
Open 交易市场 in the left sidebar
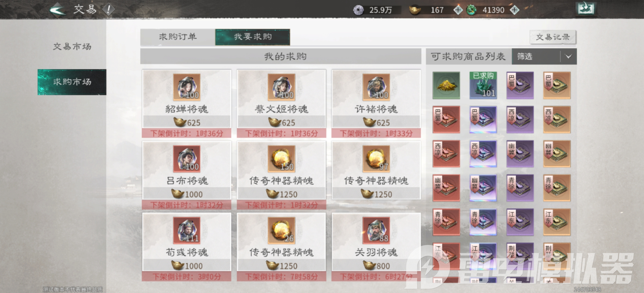click(x=72, y=47)
